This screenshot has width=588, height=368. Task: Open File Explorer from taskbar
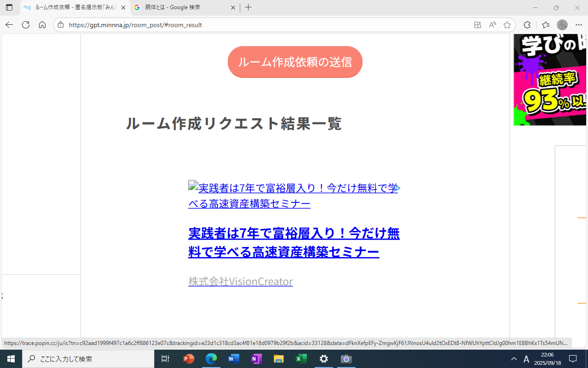(x=279, y=359)
